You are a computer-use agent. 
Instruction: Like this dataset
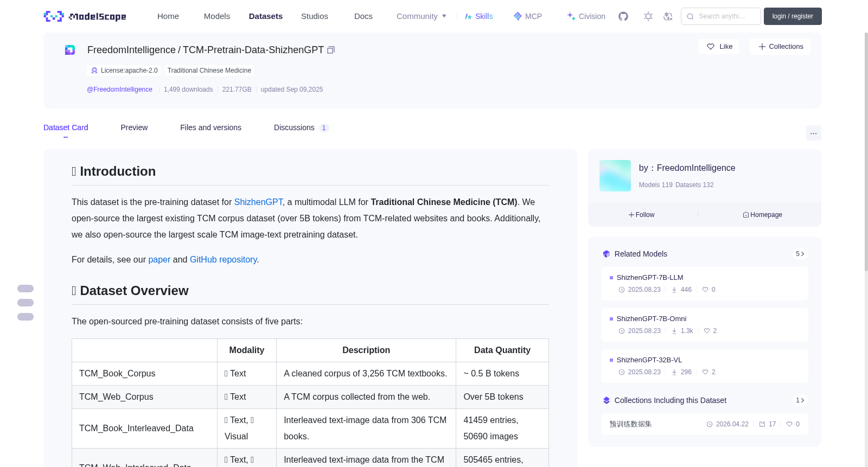click(x=719, y=47)
